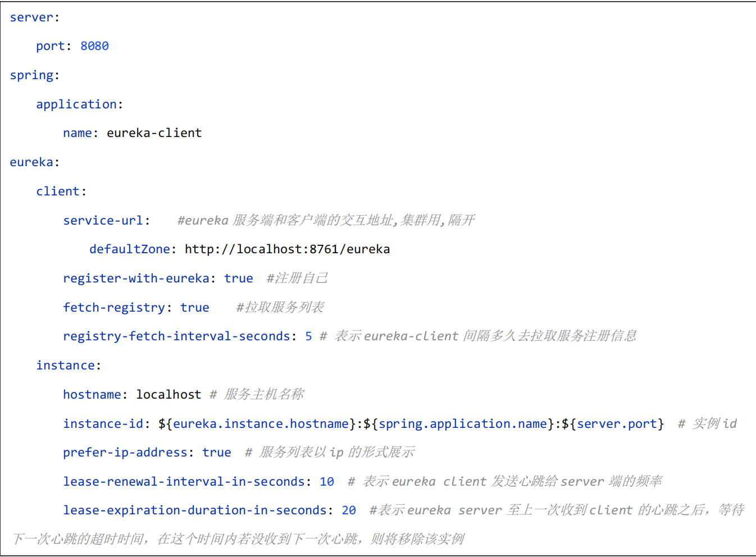The height and width of the screenshot is (557, 756).
Task: Click the 'name' key under application
Action: (x=77, y=133)
